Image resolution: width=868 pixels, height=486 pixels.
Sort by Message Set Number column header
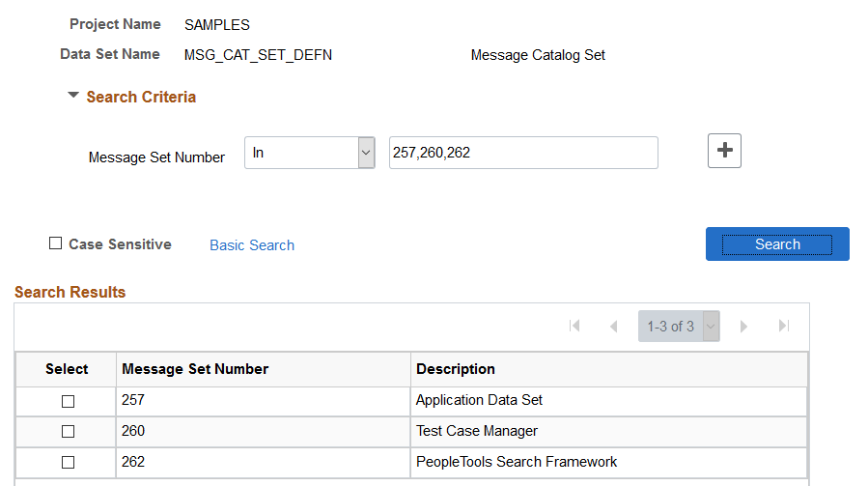tap(195, 369)
